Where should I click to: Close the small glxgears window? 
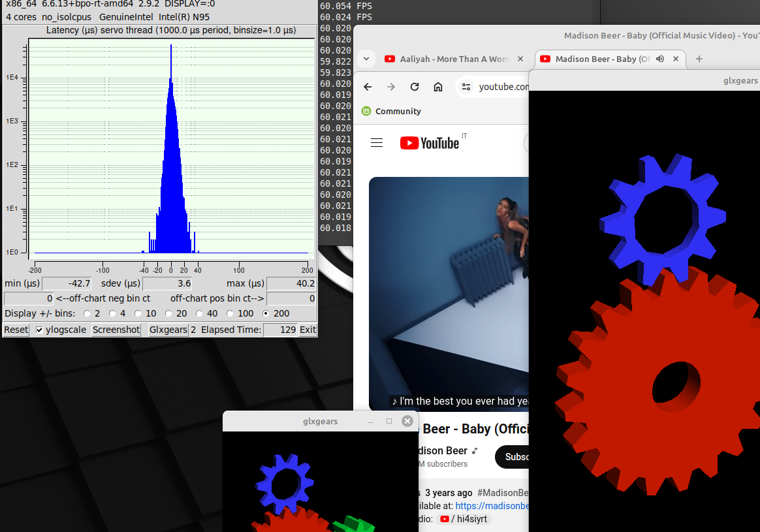(407, 421)
